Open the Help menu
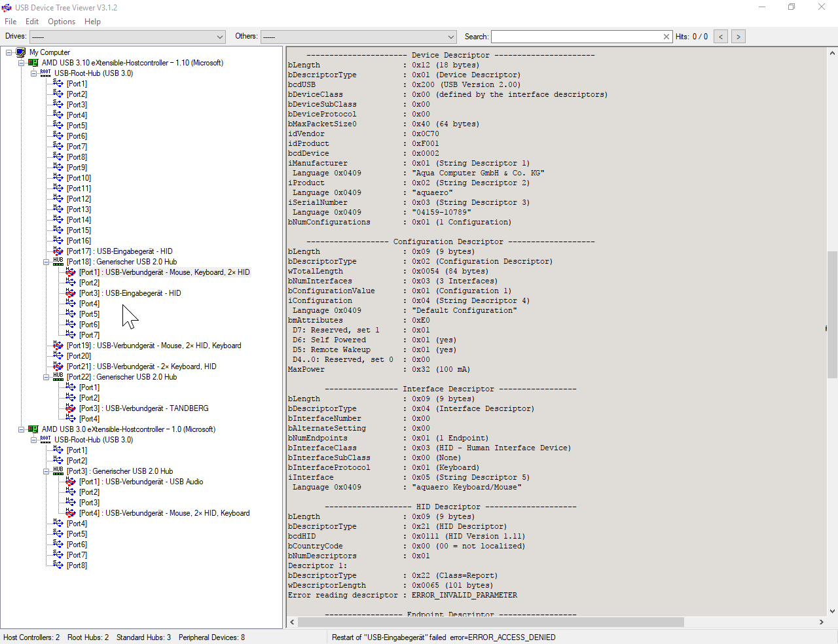Viewport: 838px width, 644px height. [92, 22]
